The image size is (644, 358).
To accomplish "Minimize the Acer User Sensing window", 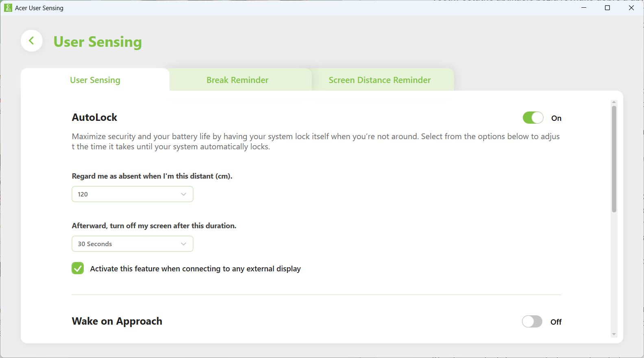I will (x=584, y=8).
